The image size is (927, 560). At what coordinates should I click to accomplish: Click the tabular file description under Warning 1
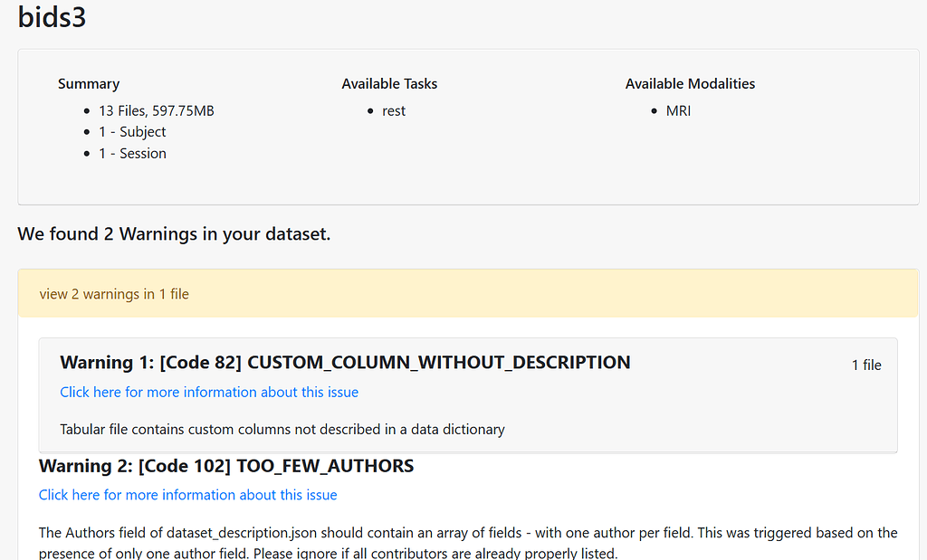pos(281,429)
